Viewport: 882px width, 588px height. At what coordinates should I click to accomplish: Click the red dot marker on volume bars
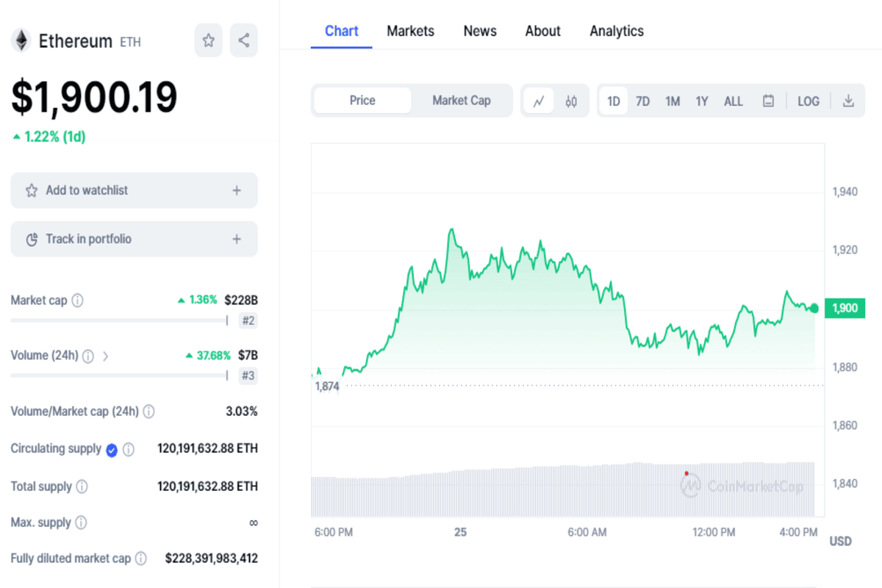coord(686,473)
